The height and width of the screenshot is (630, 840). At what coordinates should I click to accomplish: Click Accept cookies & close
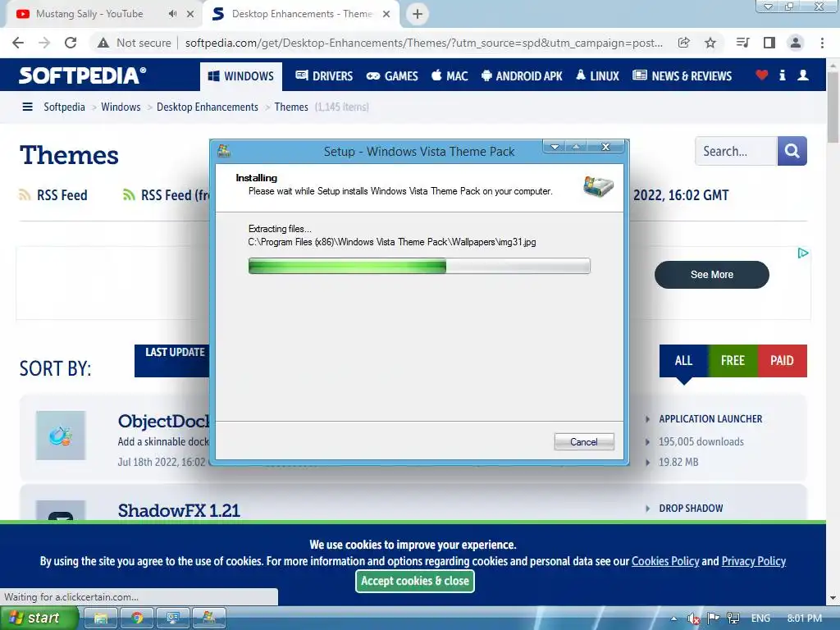414,582
